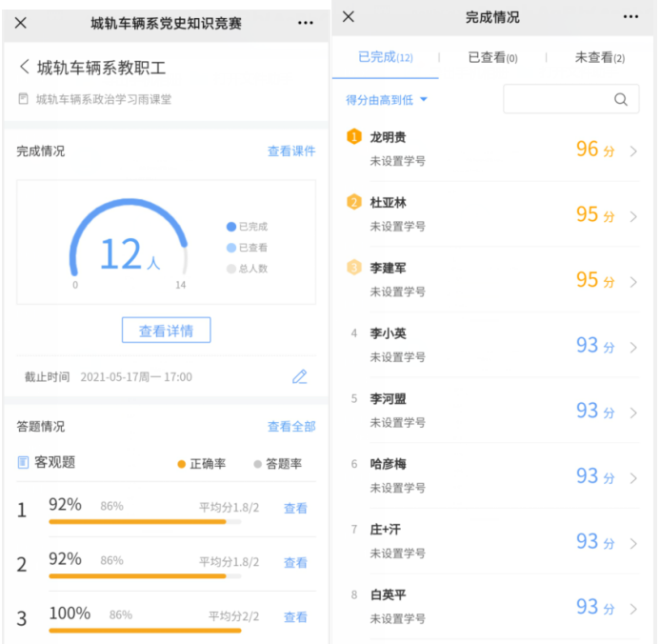This screenshot has width=660, height=644.
Task: Click the rank-2 badge beside 杜亚林
Action: pyautogui.click(x=354, y=202)
